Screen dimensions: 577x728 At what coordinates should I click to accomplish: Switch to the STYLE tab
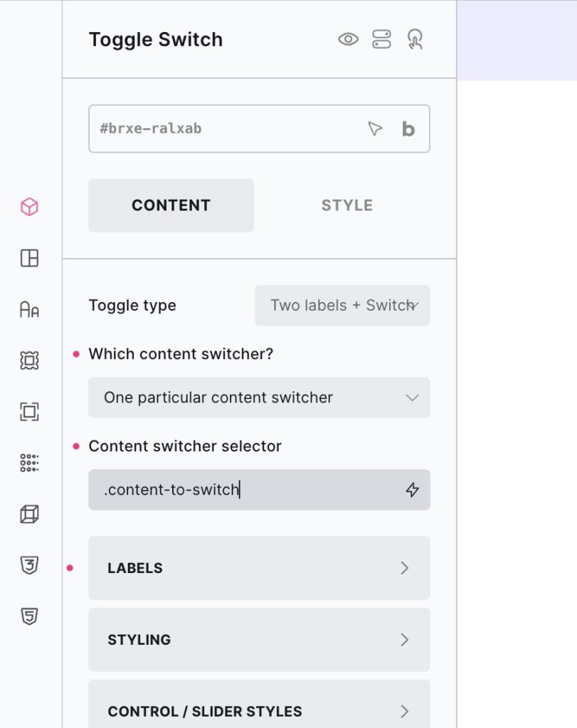click(346, 205)
